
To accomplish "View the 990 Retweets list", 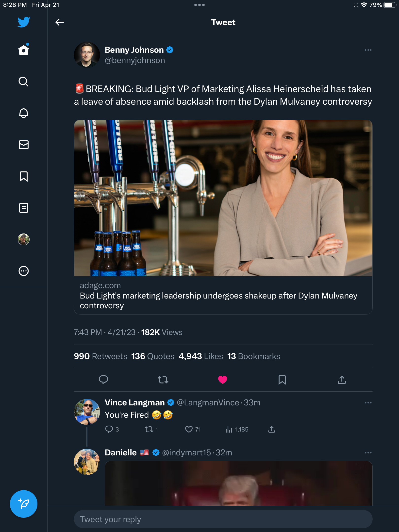I will click(100, 356).
